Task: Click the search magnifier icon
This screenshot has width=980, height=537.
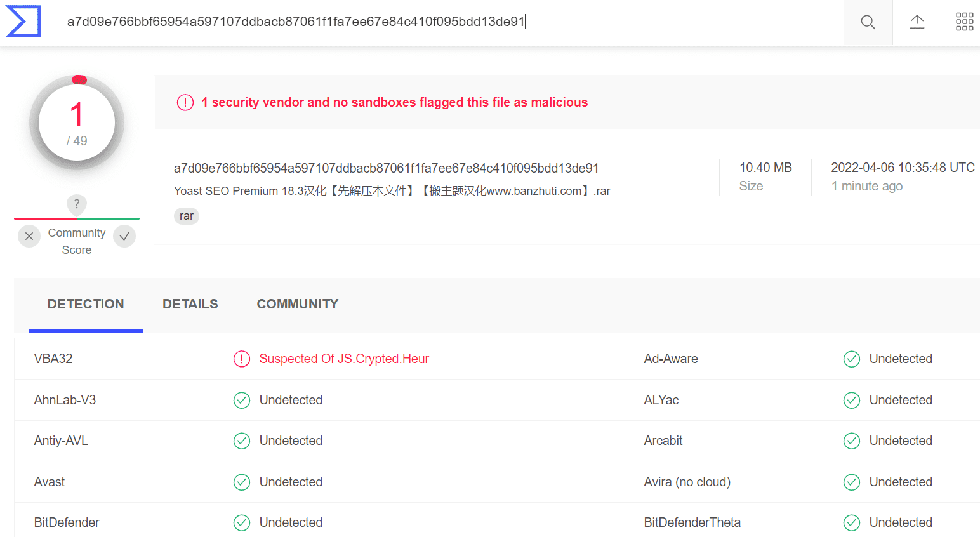Action: [868, 22]
